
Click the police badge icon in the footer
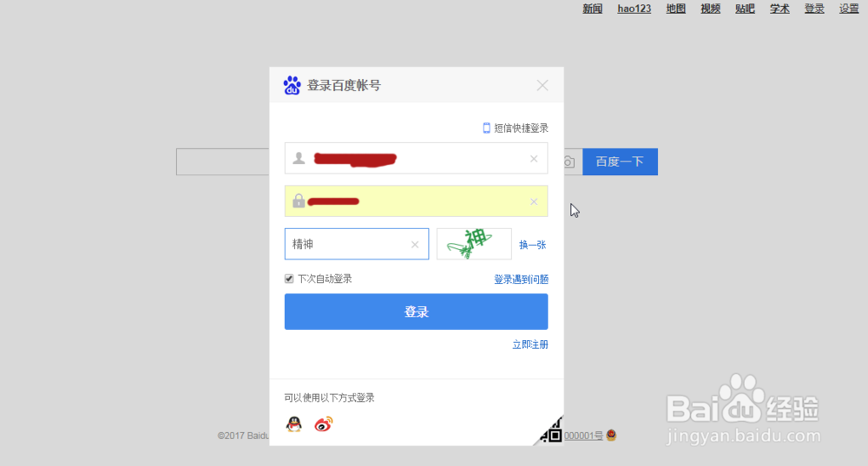click(611, 436)
